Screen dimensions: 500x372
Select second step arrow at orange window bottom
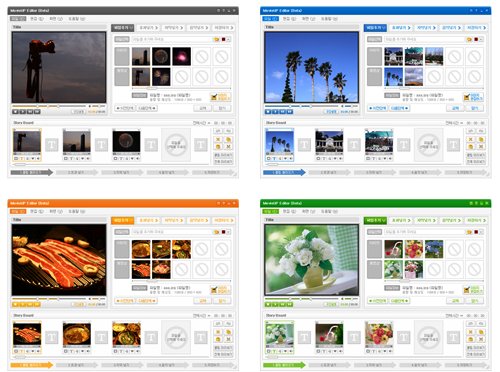click(x=77, y=365)
